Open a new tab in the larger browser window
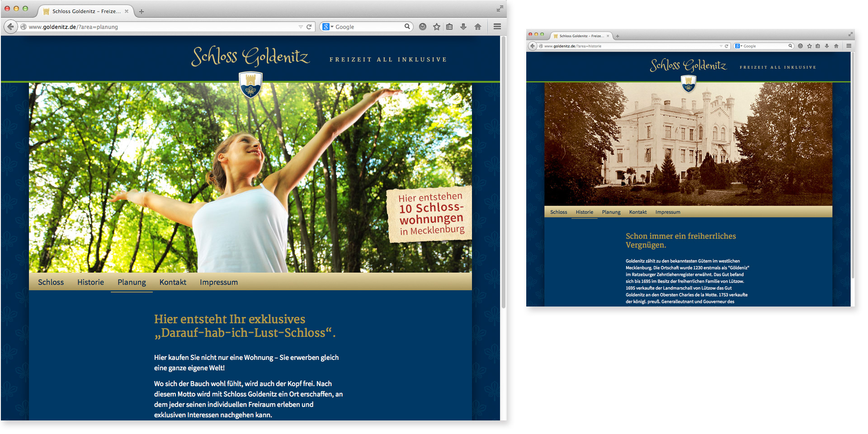The height and width of the screenshot is (434, 868). tap(142, 12)
